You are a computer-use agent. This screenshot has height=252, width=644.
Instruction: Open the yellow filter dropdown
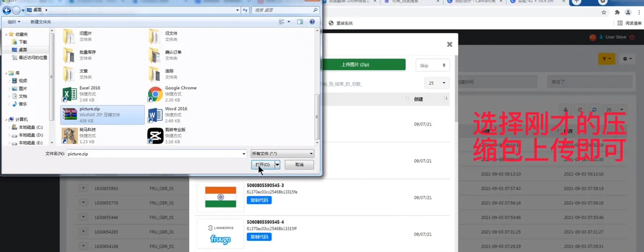click(x=606, y=59)
